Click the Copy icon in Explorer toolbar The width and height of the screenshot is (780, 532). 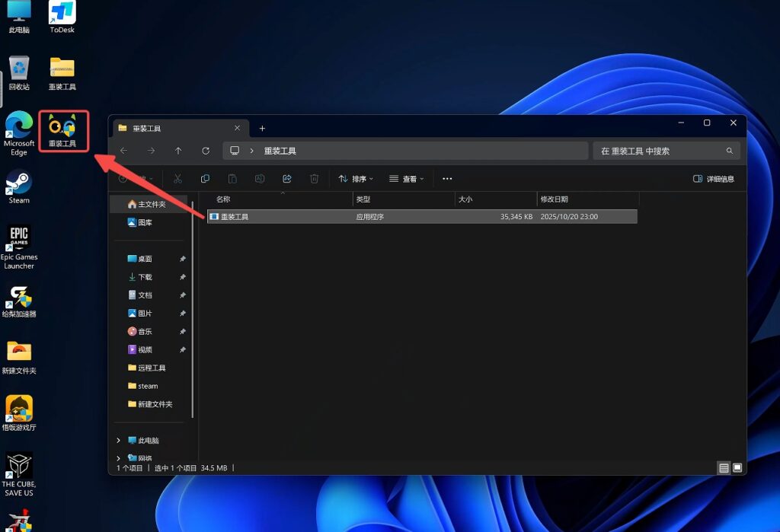[x=205, y=179]
